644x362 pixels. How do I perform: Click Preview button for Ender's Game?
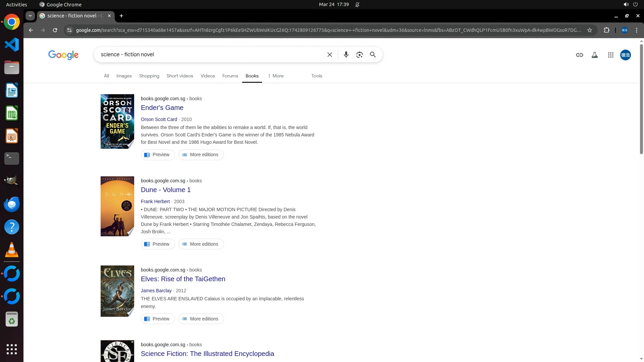pyautogui.click(x=158, y=155)
